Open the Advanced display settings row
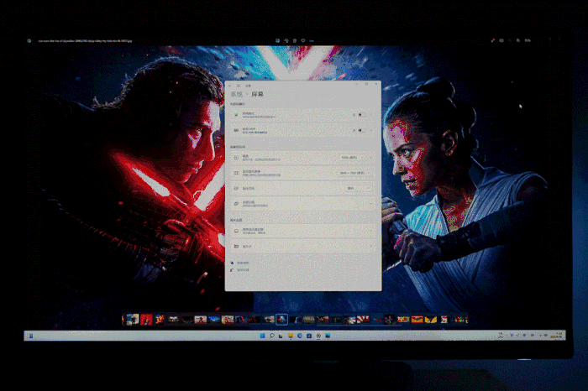Screen dimensions: 588x391 coord(303,231)
